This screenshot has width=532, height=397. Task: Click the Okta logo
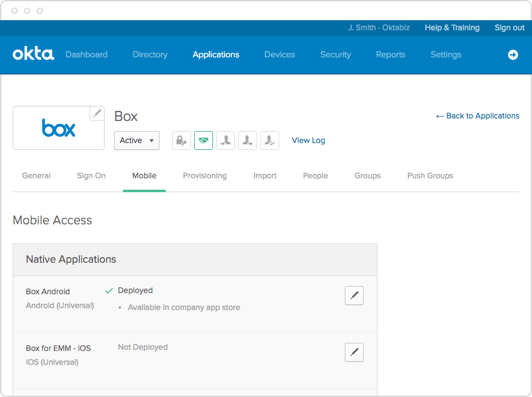(x=33, y=54)
